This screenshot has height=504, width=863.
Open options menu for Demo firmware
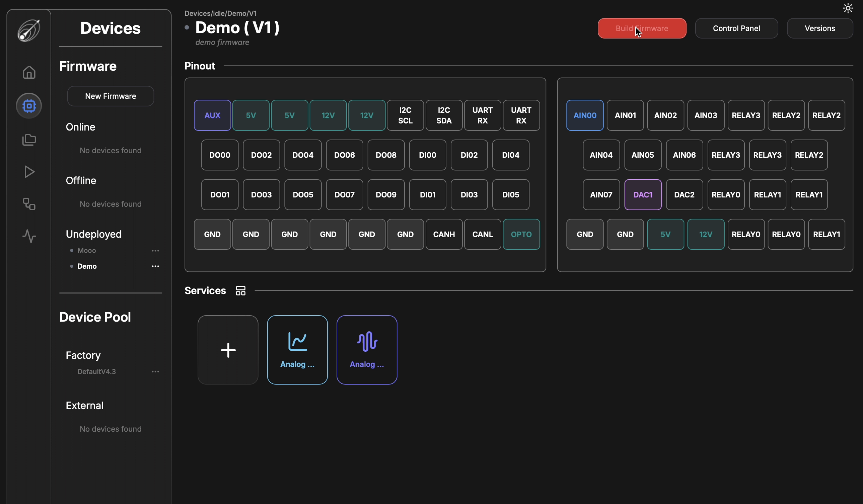pyautogui.click(x=155, y=267)
